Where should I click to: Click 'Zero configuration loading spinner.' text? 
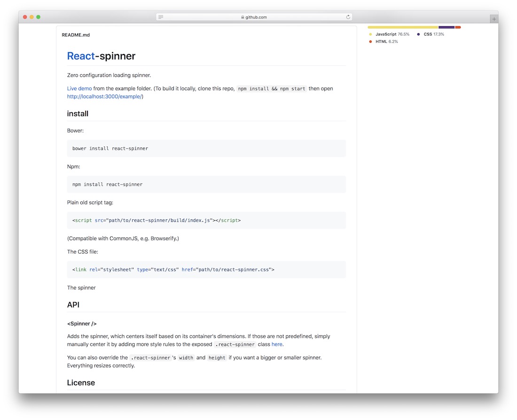pos(109,75)
